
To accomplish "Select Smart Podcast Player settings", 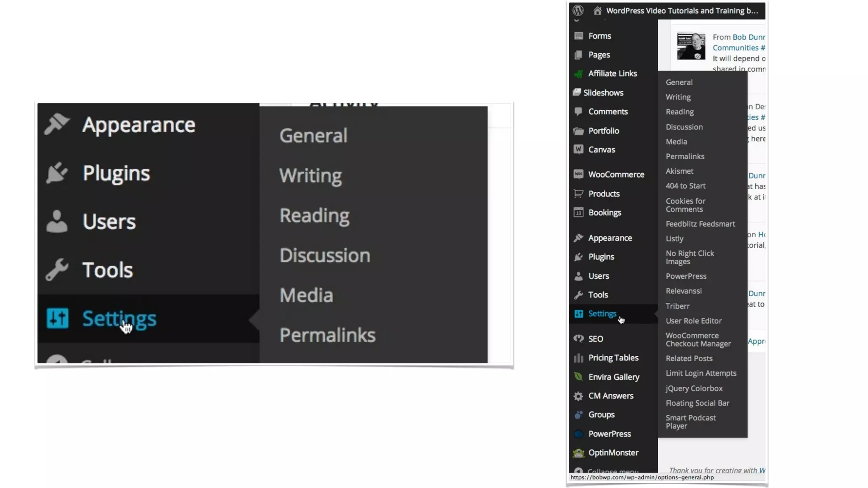I will (x=690, y=421).
